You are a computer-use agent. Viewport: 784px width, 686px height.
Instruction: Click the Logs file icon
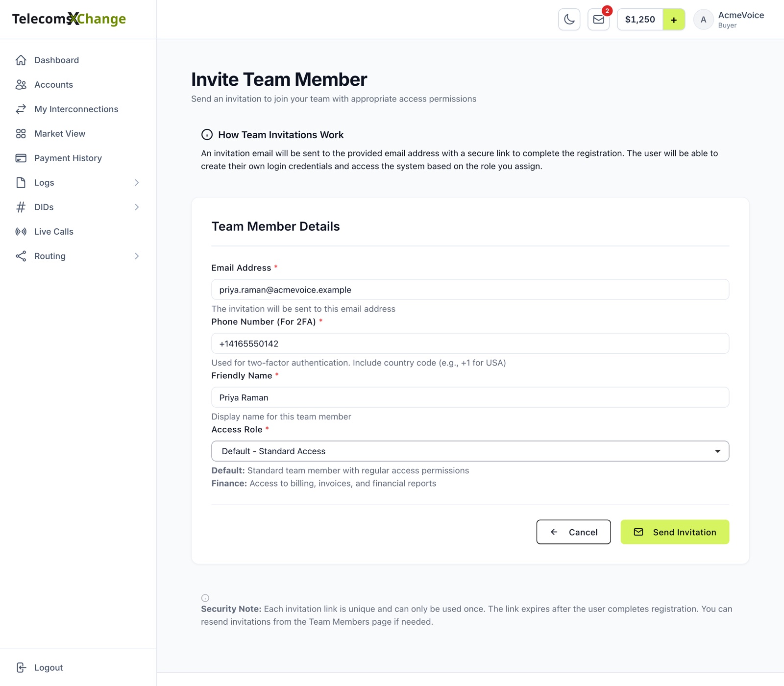pos(21,182)
